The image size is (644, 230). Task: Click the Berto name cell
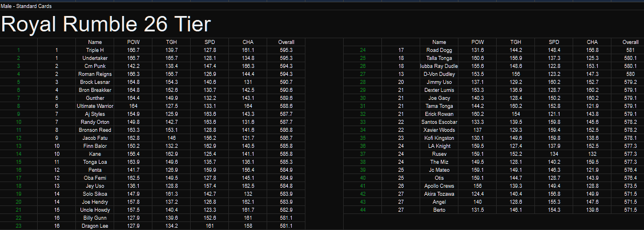click(x=439, y=210)
